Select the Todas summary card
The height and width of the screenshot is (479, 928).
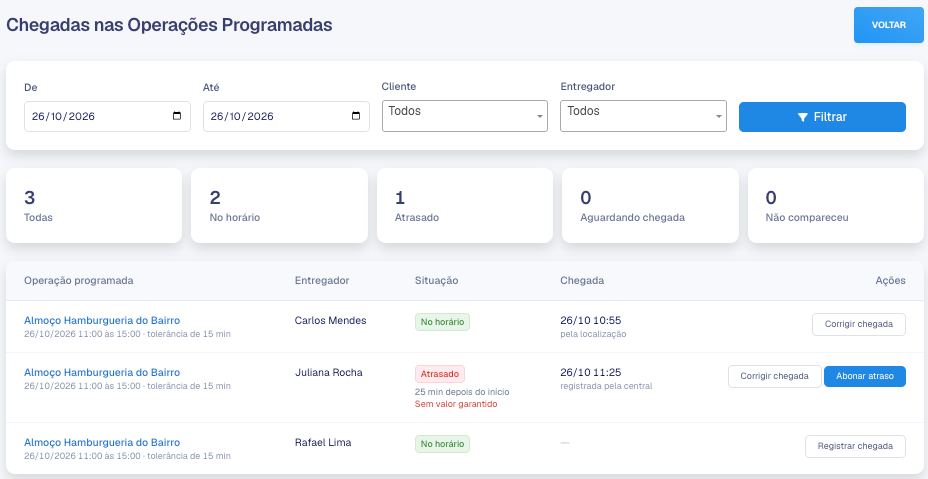click(x=94, y=205)
